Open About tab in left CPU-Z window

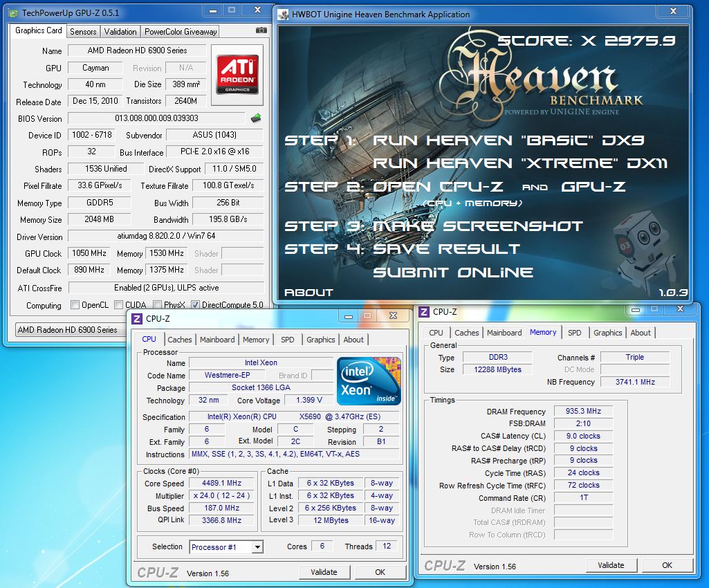pos(353,340)
